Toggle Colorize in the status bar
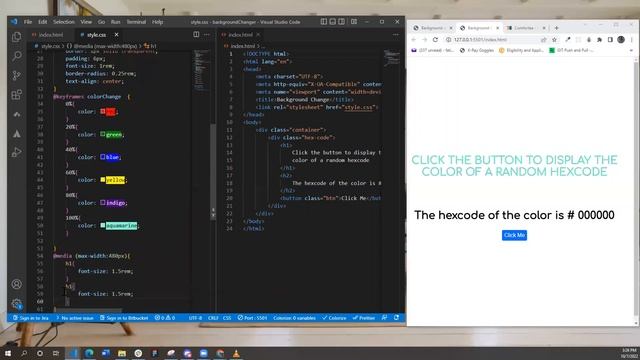 [334, 318]
